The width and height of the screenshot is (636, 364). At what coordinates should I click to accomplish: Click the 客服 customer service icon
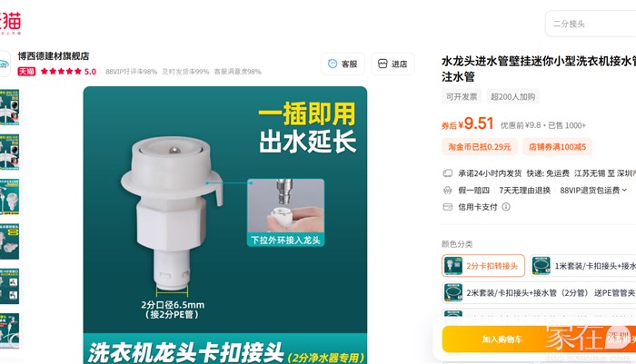pyautogui.click(x=333, y=64)
